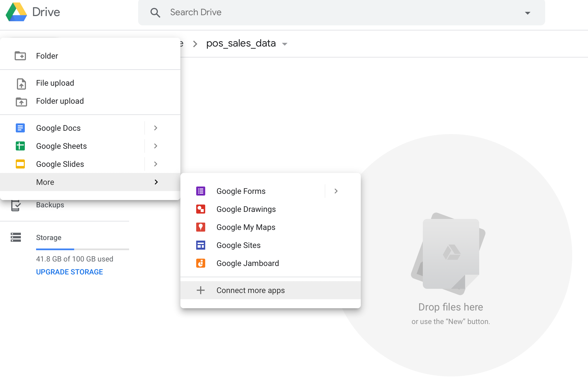588x386 pixels.
Task: Click the breadcrumb separator chevron
Action: pos(195,44)
